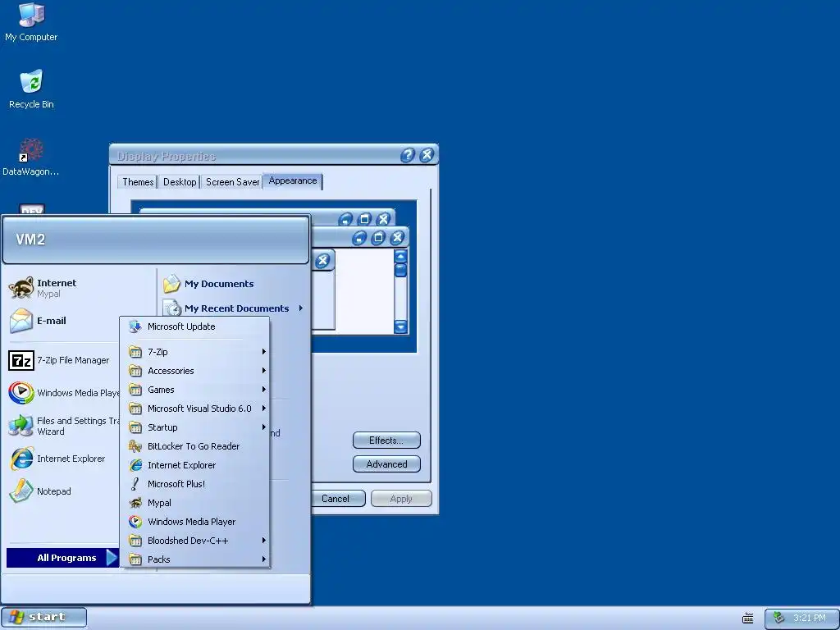Viewport: 840px width, 630px height.
Task: Expand the Packs submenu
Action: click(x=195, y=559)
